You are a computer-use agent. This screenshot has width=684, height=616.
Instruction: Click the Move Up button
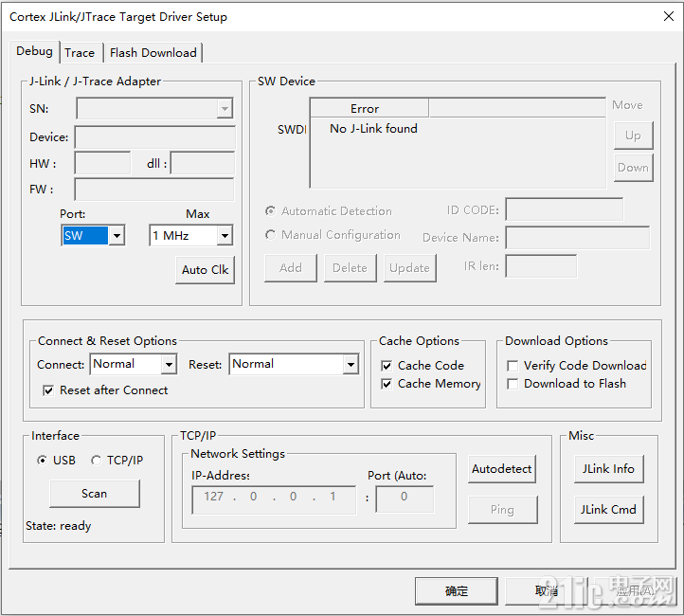(633, 136)
